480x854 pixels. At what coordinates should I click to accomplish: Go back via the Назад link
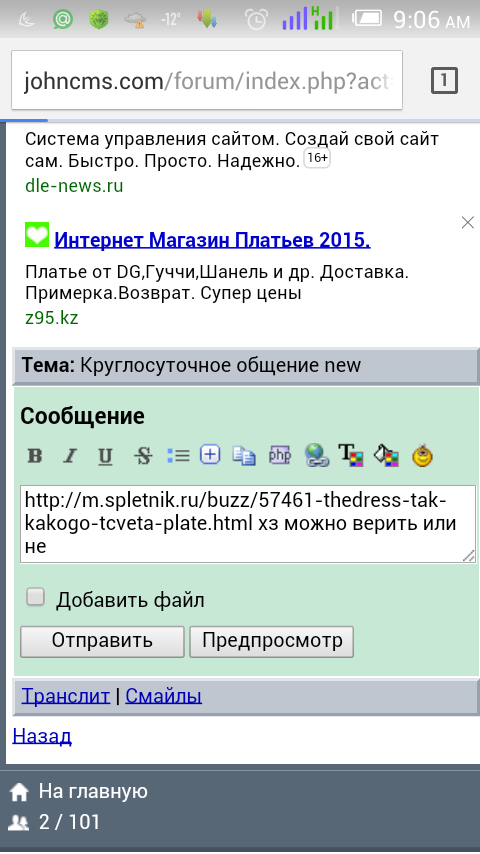tap(42, 736)
